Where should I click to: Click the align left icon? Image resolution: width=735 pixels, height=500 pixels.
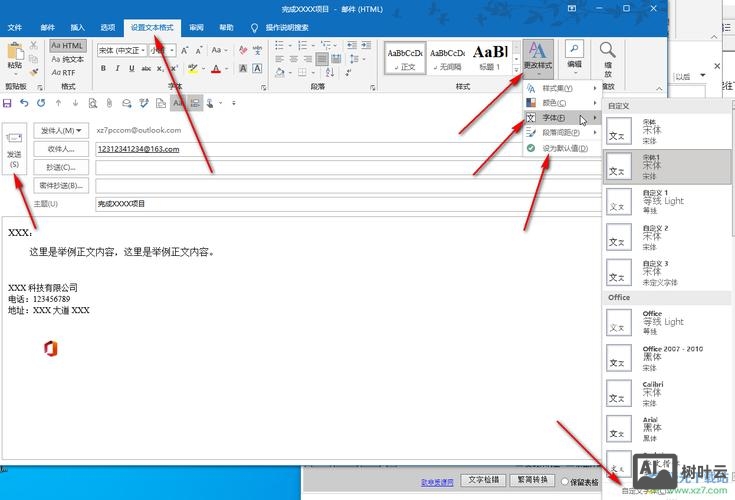tap(279, 59)
